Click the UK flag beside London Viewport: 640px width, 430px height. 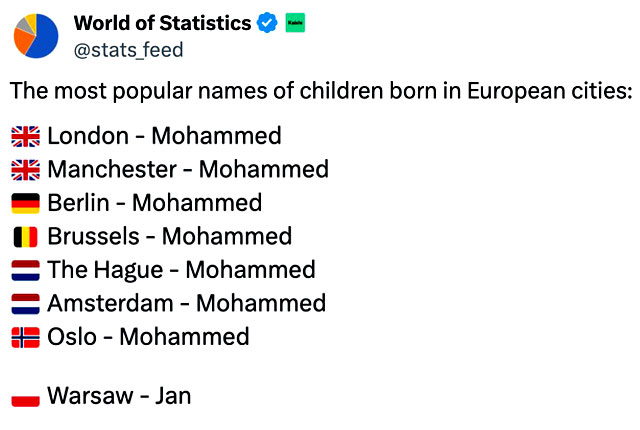pos(25,136)
